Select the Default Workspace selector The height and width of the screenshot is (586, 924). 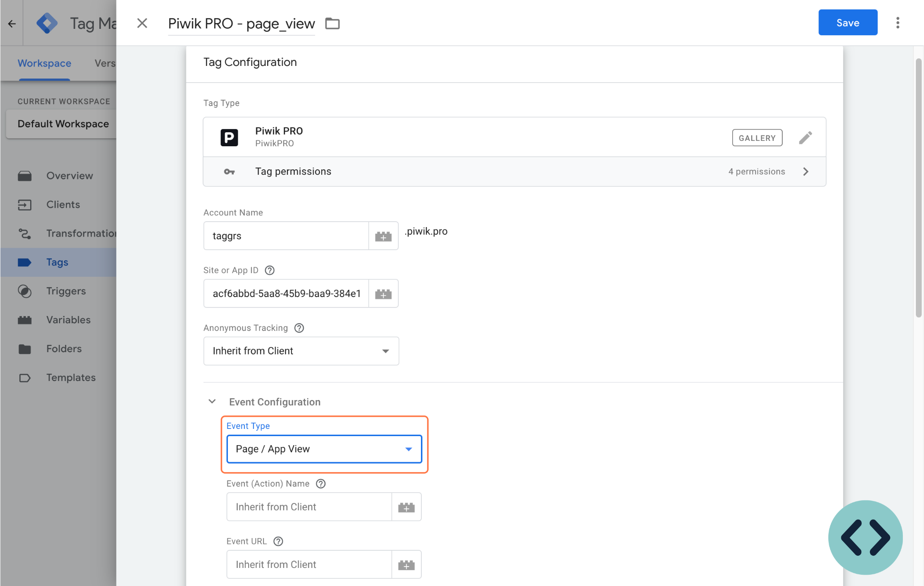[61, 124]
